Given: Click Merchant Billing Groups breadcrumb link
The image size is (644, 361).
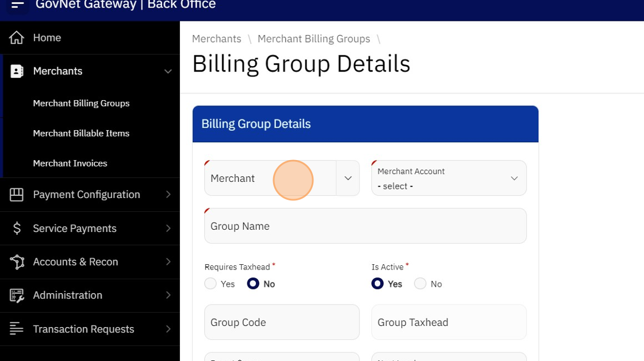Looking at the screenshot, I should coord(313,39).
